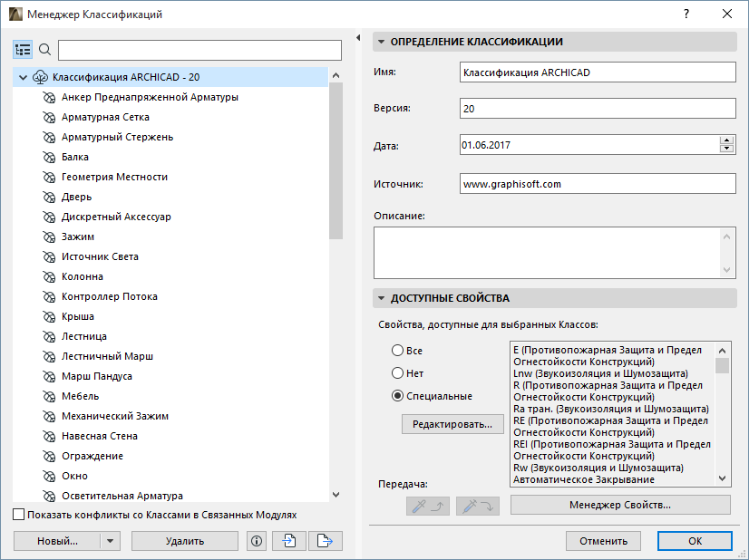Click icon beside Крыша
The height and width of the screenshot is (560, 749).
(49, 317)
